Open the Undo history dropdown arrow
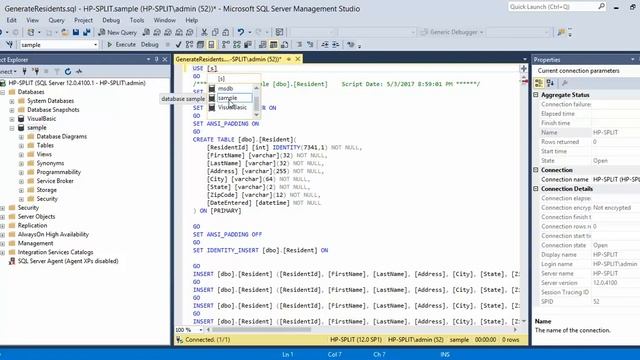Viewport: 640px width, 360px height. click(x=250, y=32)
